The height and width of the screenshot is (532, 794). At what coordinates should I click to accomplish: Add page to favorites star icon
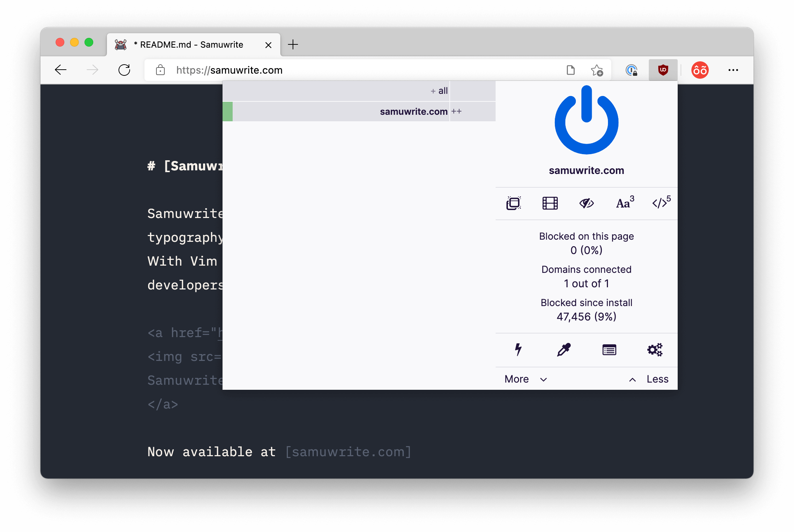coord(597,70)
